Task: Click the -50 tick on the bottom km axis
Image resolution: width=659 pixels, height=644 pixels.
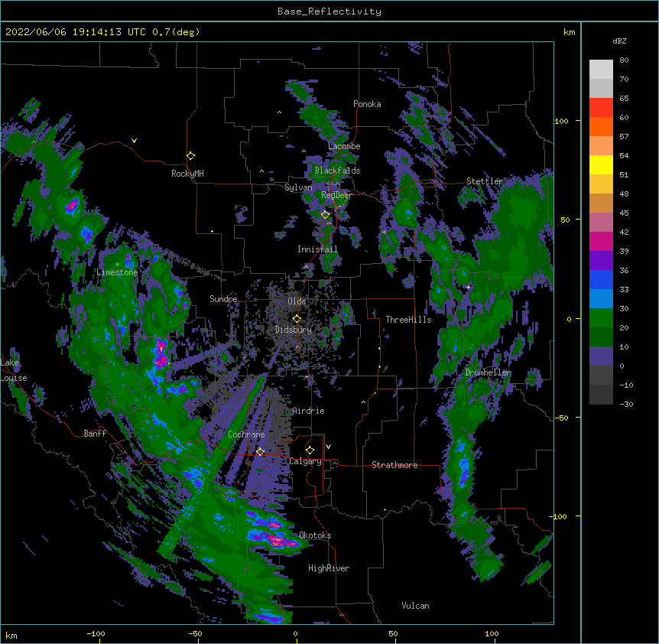Action: pos(195,633)
